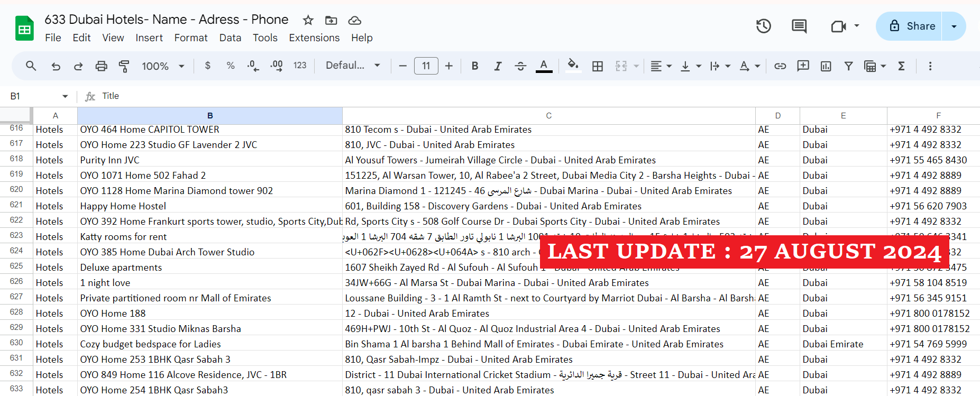Expand the Share options arrow
Viewport: 980px width, 396px height.
[x=954, y=26]
